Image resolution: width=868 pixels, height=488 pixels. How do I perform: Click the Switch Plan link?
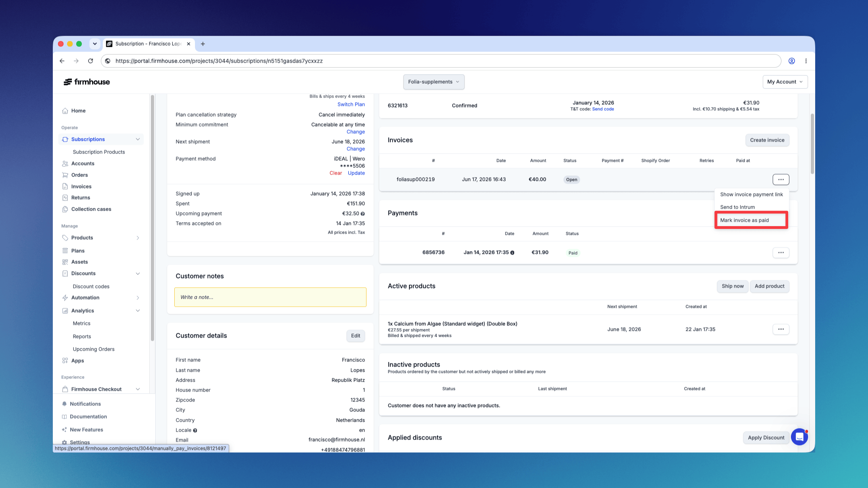tap(351, 104)
